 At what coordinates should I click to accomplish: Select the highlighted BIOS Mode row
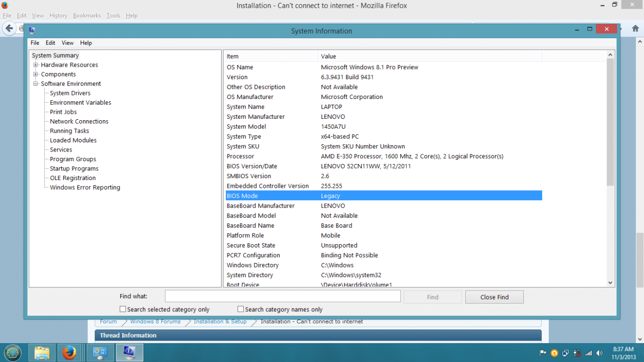pyautogui.click(x=384, y=196)
